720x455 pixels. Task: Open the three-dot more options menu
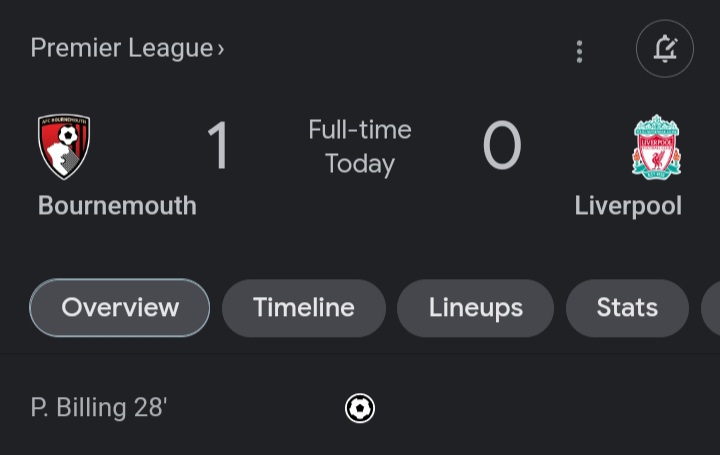579,51
